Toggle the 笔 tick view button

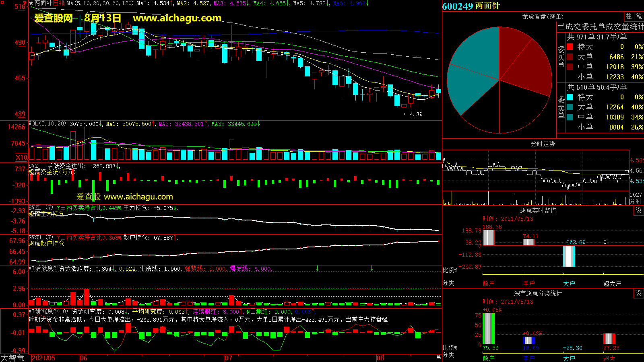pyautogui.click(x=639, y=16)
